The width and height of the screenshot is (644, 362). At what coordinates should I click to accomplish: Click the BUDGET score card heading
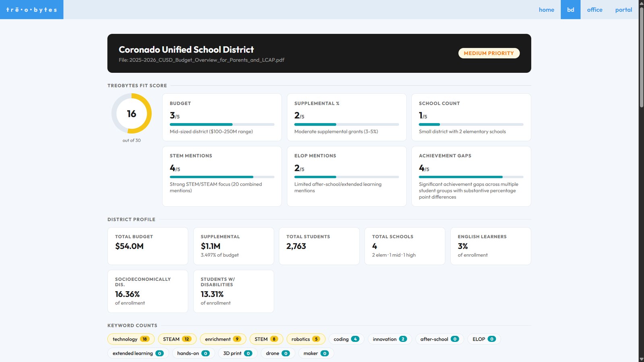pyautogui.click(x=180, y=103)
